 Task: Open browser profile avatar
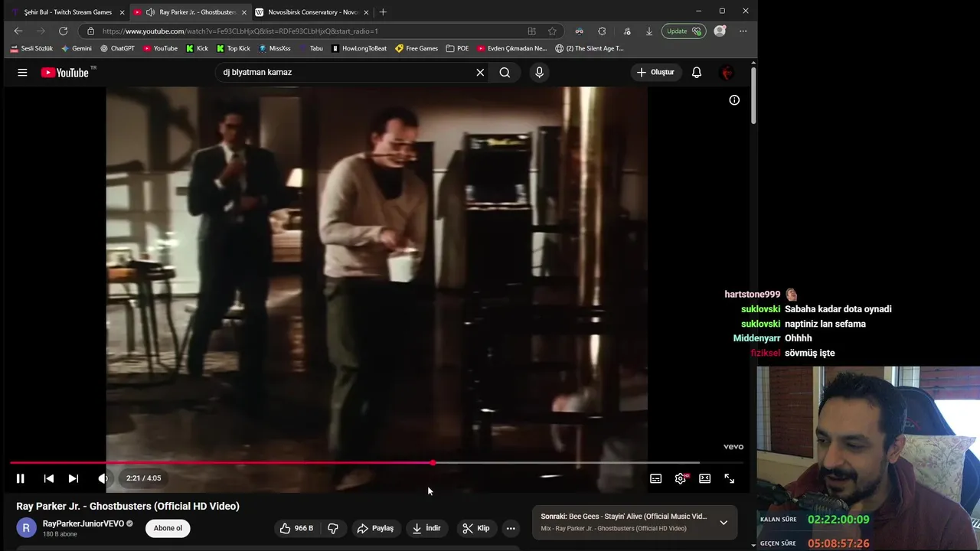720,31
